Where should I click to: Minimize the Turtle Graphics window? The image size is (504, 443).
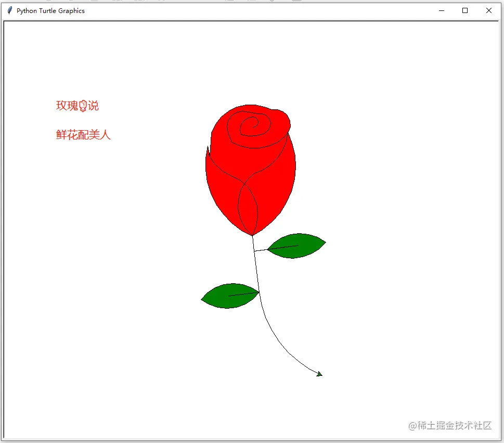click(x=441, y=10)
